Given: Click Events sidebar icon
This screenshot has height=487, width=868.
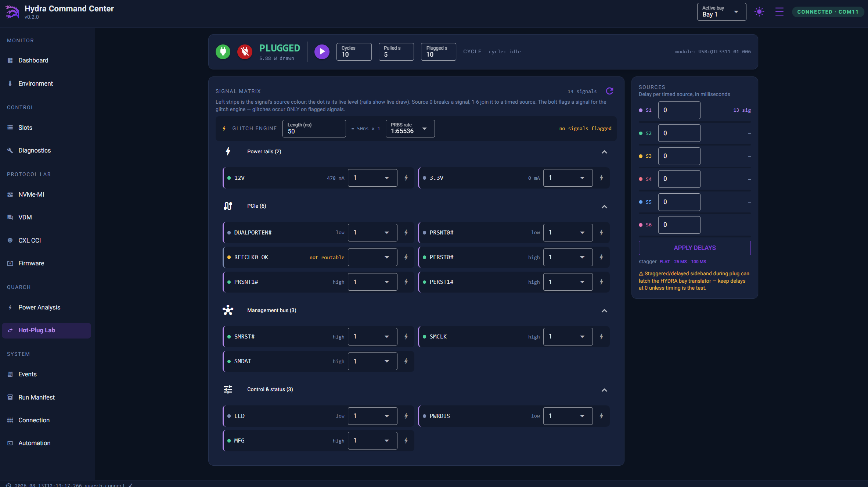Looking at the screenshot, I should [x=10, y=374].
